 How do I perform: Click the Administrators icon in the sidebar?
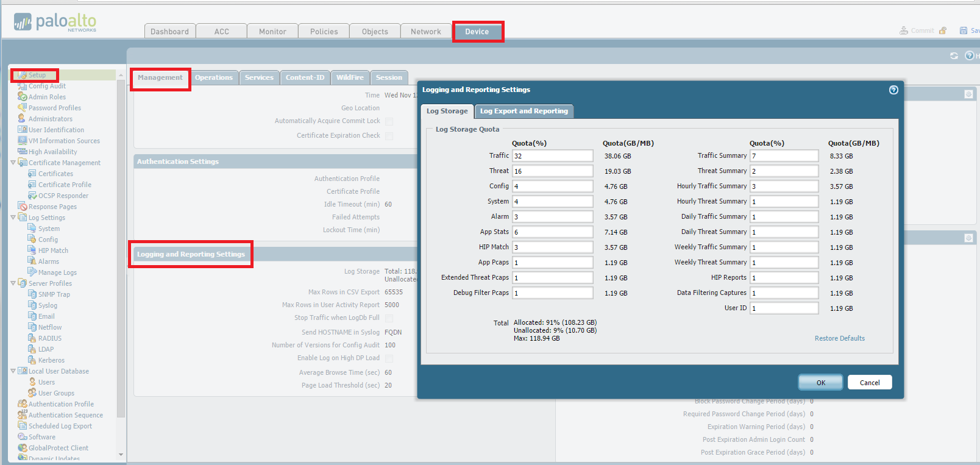click(x=22, y=119)
